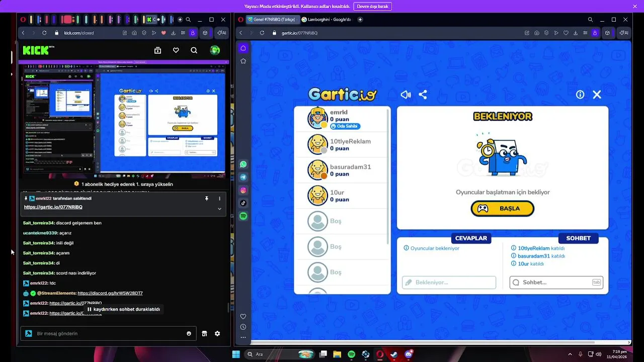Open Discord from the taskbar
The image size is (644, 362).
pyautogui.click(x=409, y=354)
